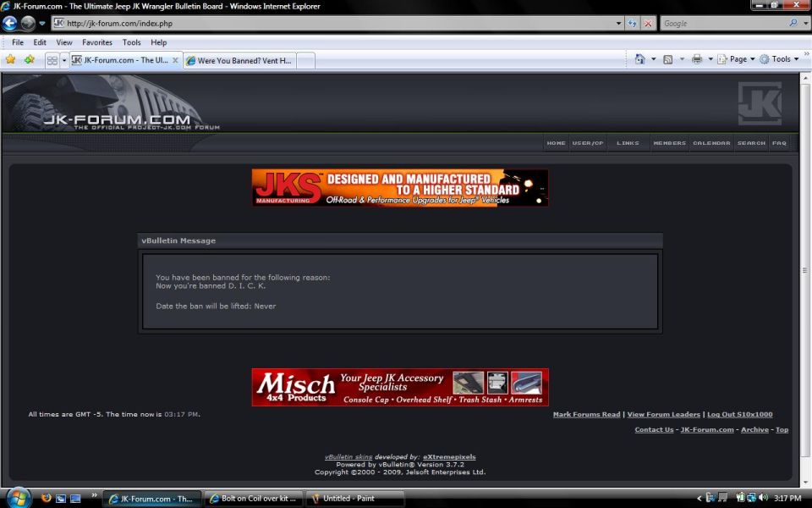Screen dimensions: 812x508
Task: Open the Tools command bar menu
Action: 779,59
